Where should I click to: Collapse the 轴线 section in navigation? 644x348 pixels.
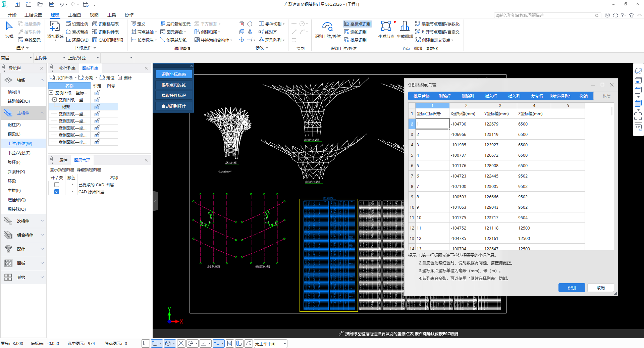pyautogui.click(x=42, y=80)
